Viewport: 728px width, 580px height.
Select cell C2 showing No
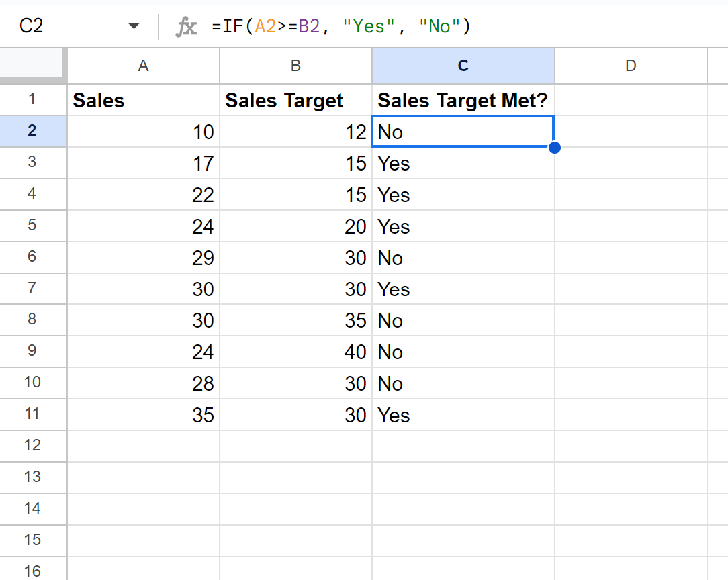(463, 132)
